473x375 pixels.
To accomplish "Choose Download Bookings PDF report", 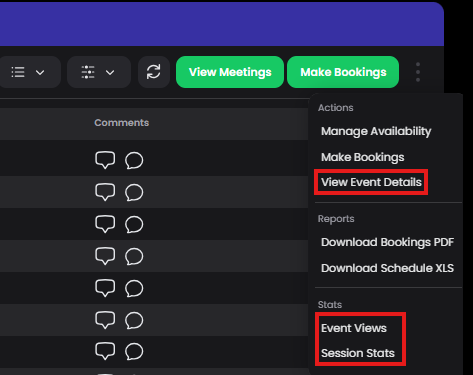I will click(387, 242).
